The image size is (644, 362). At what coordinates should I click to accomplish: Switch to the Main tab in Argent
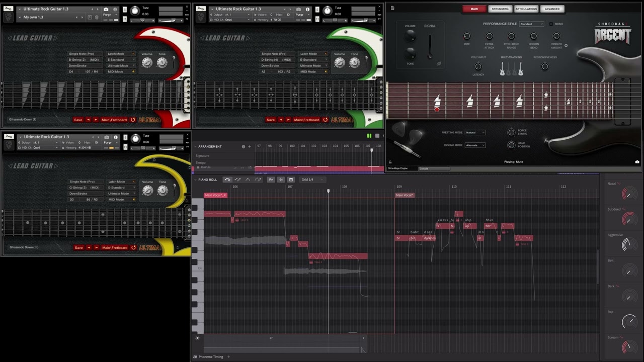pos(474,9)
